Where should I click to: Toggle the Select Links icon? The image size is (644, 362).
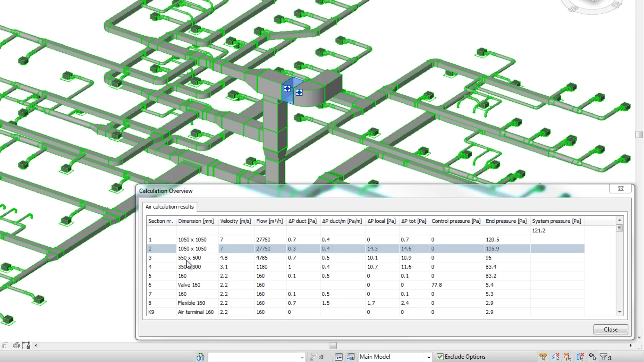(x=543, y=357)
